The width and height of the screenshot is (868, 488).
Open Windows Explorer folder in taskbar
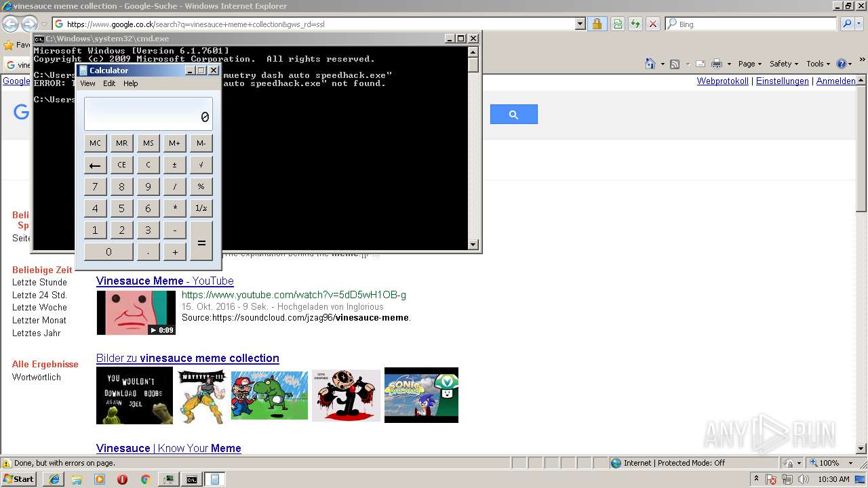click(x=77, y=479)
